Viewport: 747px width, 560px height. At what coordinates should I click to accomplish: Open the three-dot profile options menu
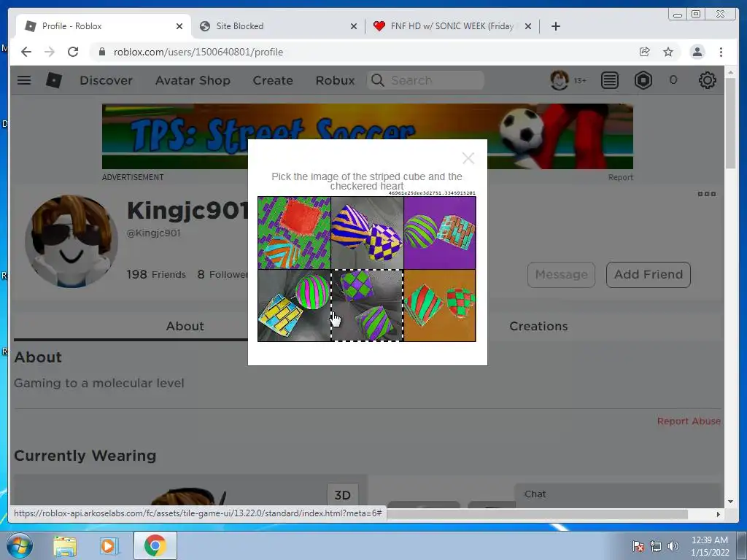pyautogui.click(x=706, y=194)
